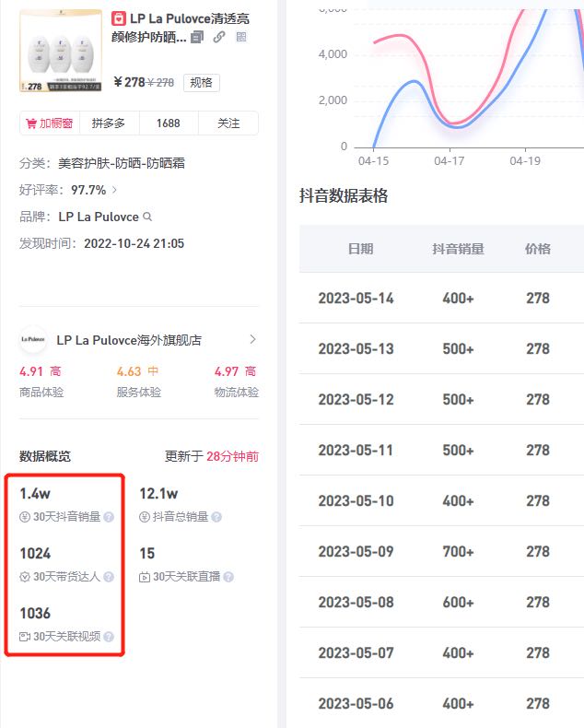
Task: Click the 2023-05-10 date cell
Action: coord(356,500)
